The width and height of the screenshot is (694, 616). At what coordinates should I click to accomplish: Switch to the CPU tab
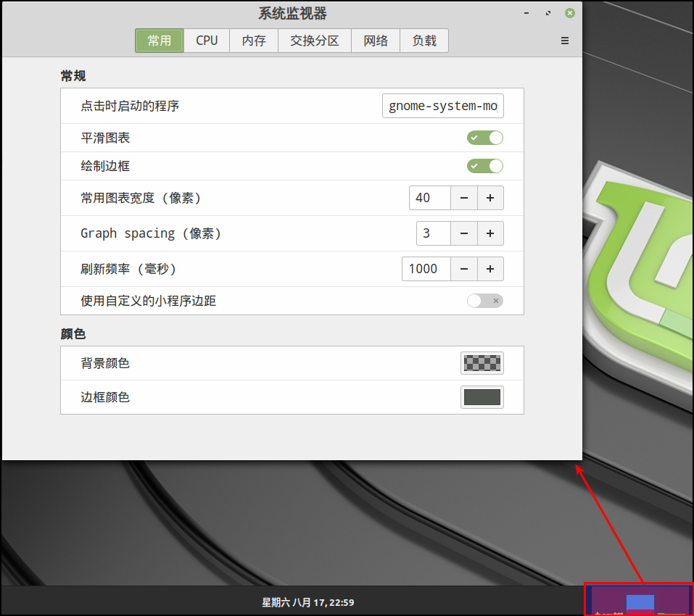[x=206, y=41]
